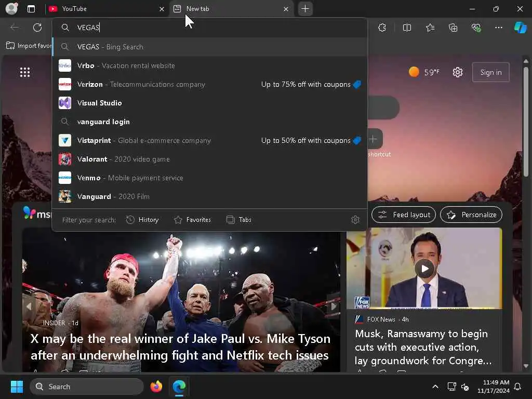Click the Personalize button

(471, 215)
